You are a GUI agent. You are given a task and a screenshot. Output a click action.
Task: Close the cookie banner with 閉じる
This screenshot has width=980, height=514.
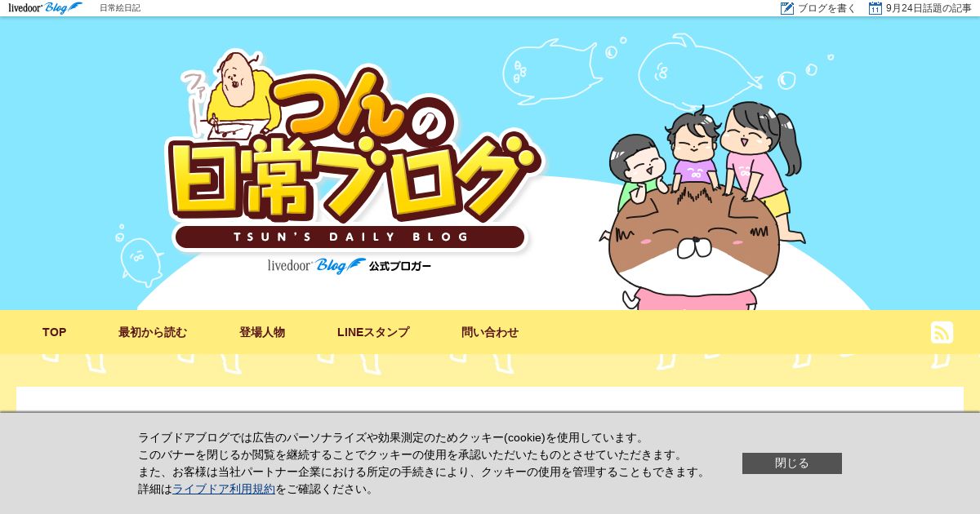[792, 463]
